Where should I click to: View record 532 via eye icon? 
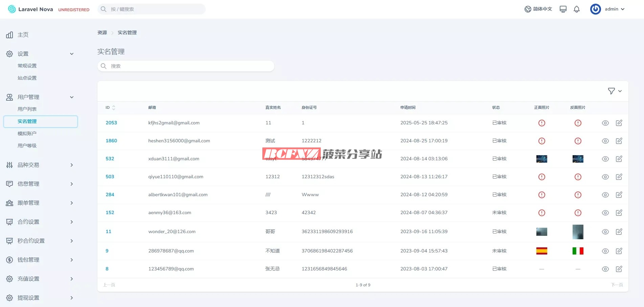tap(605, 159)
